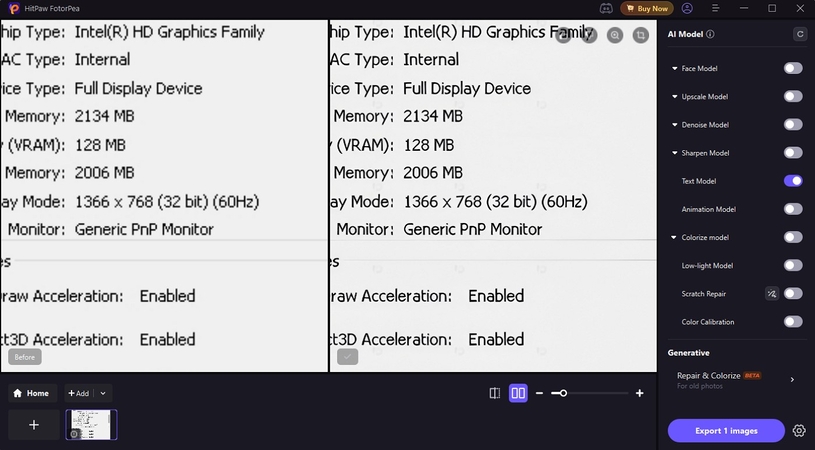This screenshot has height=450, width=815.
Task: Click the zoom magnifier icon on preview
Action: tap(614, 35)
